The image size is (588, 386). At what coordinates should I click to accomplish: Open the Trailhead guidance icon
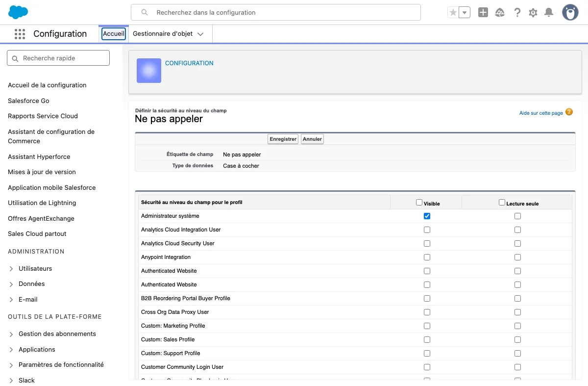(500, 13)
